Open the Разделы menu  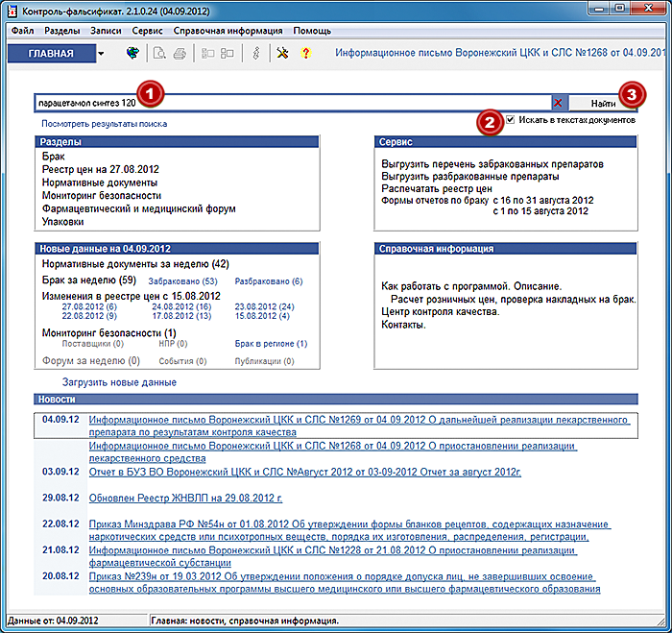62,31
